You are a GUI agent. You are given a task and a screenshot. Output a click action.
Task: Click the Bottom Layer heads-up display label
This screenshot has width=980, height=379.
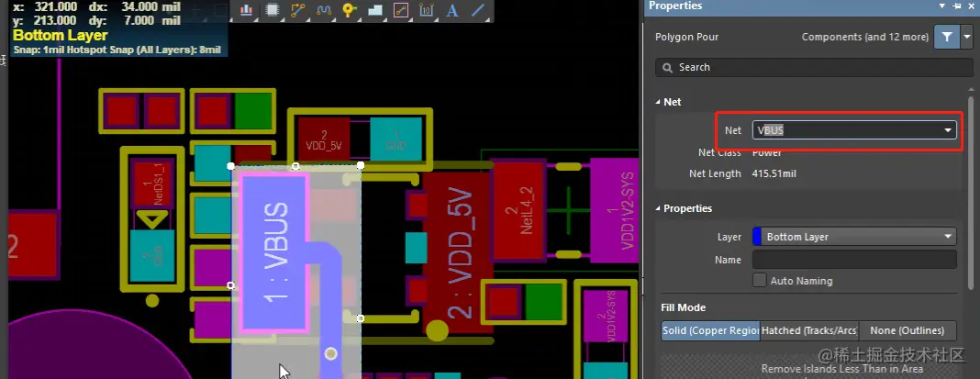click(x=60, y=35)
